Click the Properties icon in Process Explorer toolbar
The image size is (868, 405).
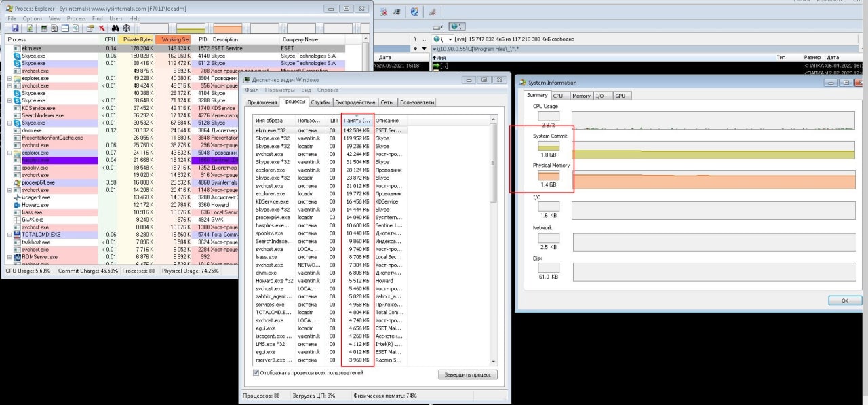click(x=90, y=28)
